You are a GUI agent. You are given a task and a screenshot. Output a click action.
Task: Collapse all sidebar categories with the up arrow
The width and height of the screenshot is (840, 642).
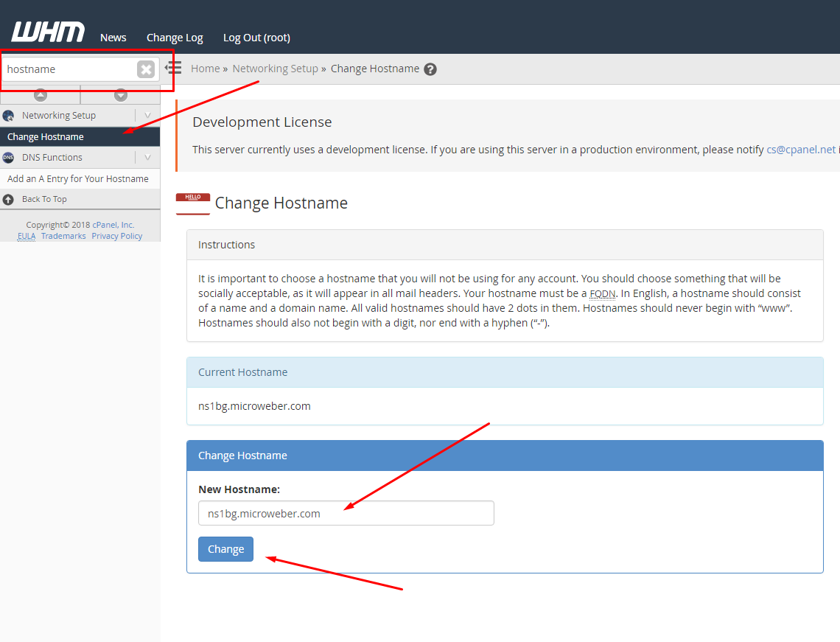[41, 95]
